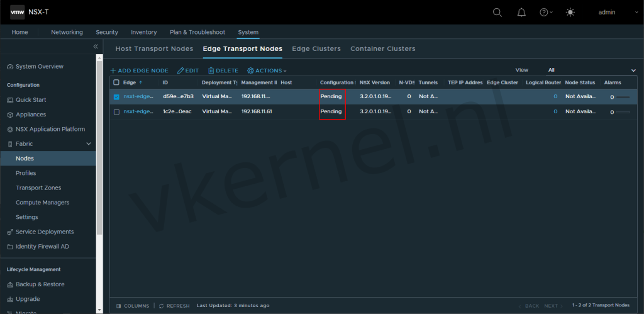Click ID d59e...e7b3 cell

point(178,96)
